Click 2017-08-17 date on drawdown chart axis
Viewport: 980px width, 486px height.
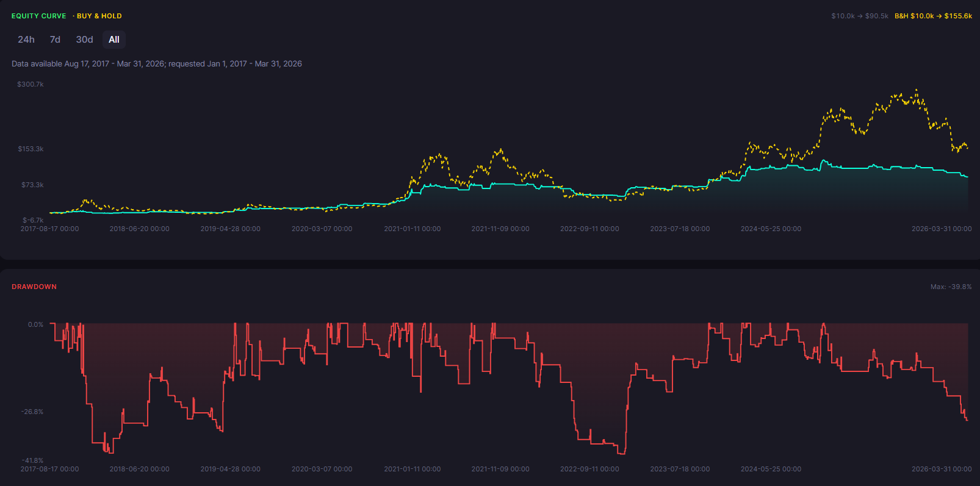coord(50,469)
